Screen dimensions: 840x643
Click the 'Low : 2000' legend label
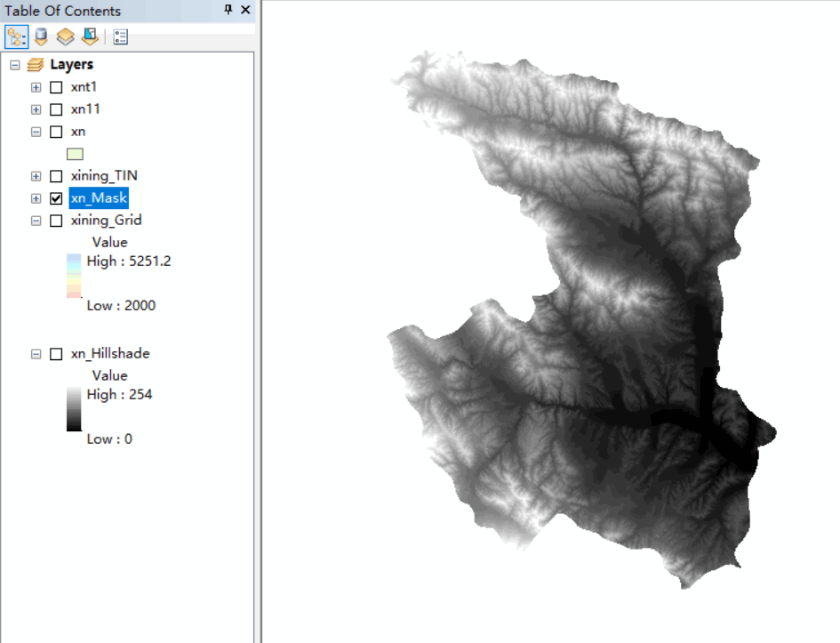[x=121, y=305]
